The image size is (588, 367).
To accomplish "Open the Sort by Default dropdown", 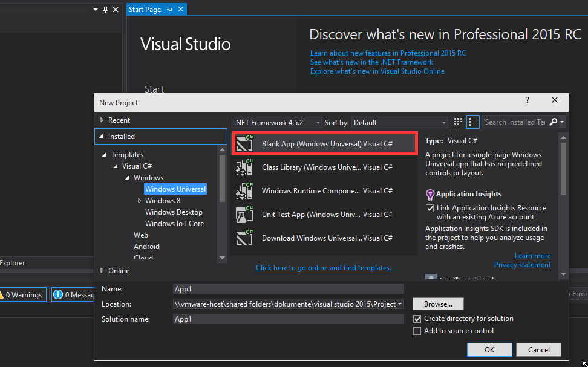I will pos(399,123).
